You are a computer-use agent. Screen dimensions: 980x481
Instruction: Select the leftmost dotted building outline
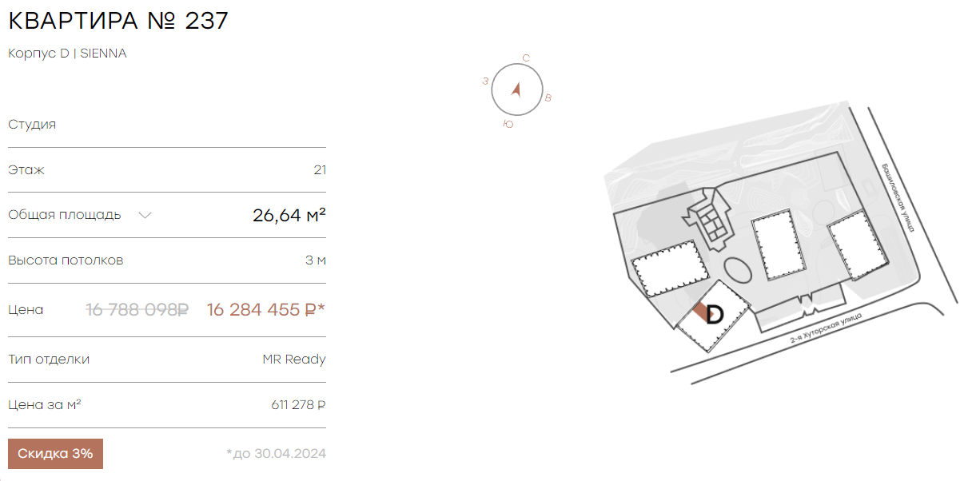[x=670, y=268]
